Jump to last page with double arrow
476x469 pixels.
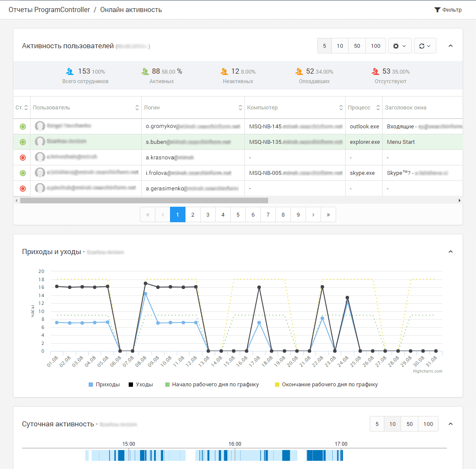(x=328, y=214)
